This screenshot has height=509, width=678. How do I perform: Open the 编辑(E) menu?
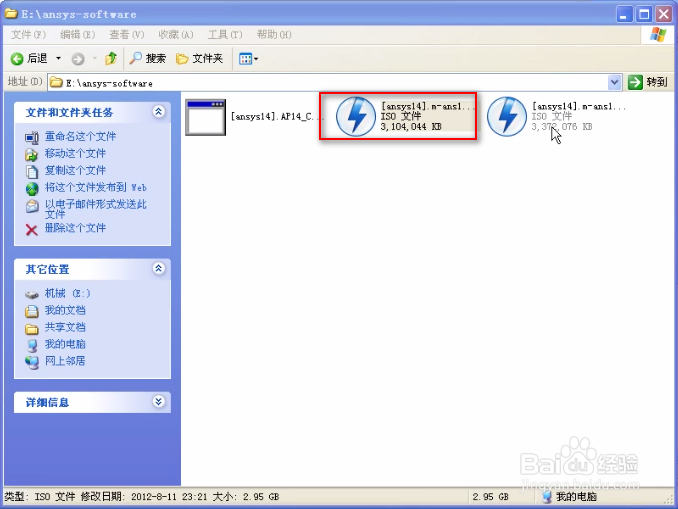point(77,34)
